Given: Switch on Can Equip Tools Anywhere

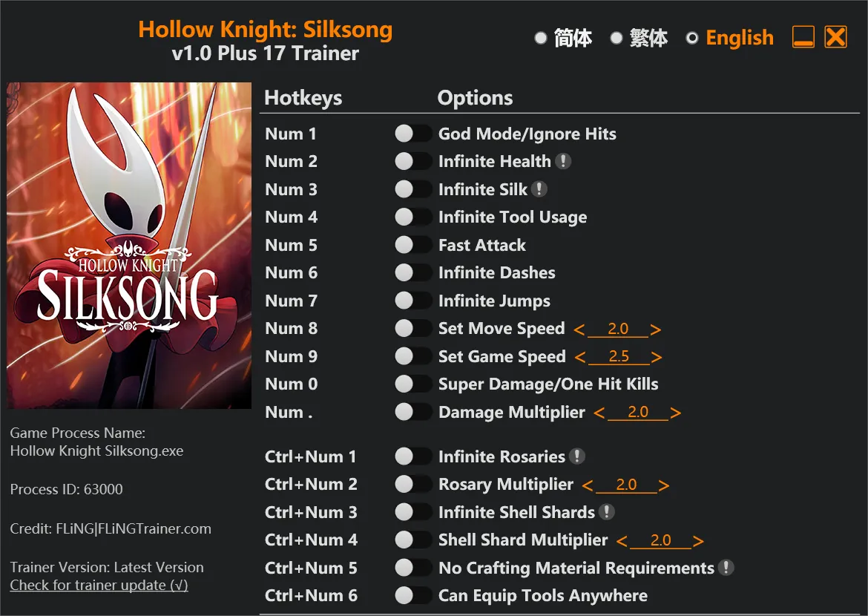Looking at the screenshot, I should click(x=413, y=595).
